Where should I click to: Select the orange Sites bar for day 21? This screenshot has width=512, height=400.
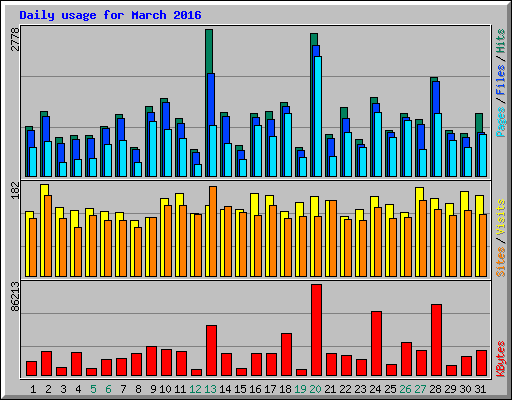[x=333, y=239]
